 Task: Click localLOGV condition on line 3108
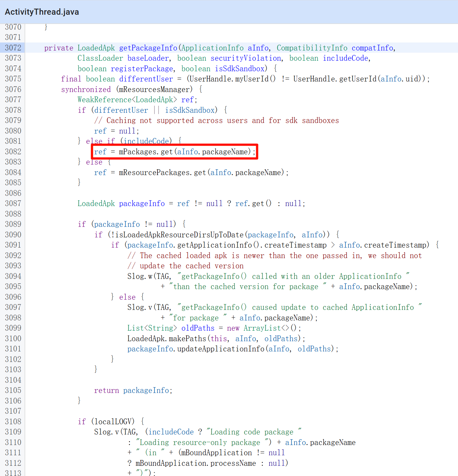tap(114, 422)
